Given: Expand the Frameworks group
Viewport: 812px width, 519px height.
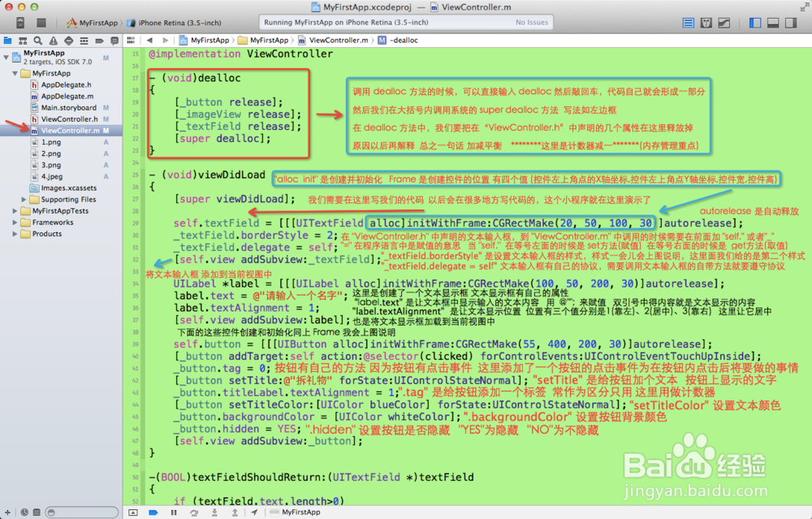Looking at the screenshot, I should (15, 223).
